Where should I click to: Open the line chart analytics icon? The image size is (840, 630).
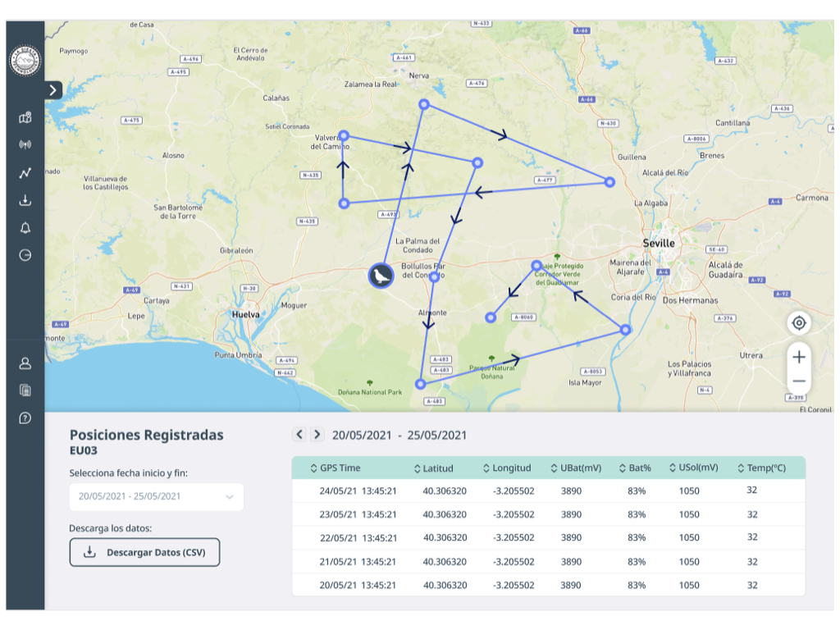pos(25,173)
